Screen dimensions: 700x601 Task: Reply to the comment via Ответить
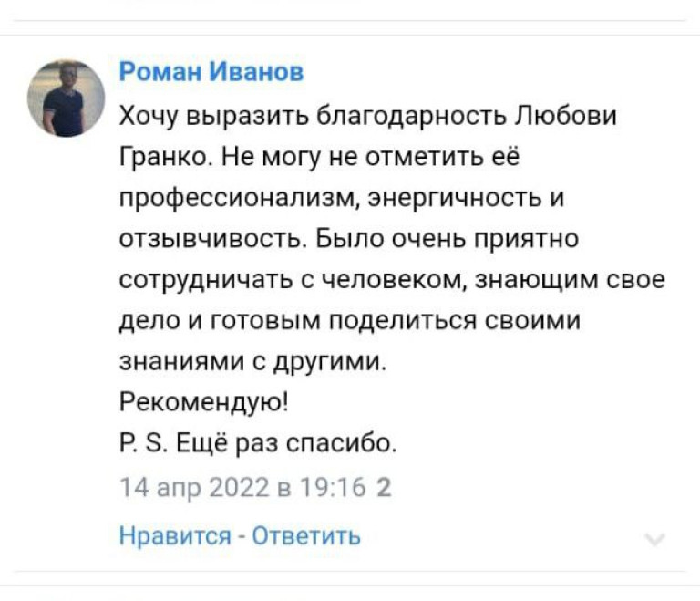coord(306,534)
